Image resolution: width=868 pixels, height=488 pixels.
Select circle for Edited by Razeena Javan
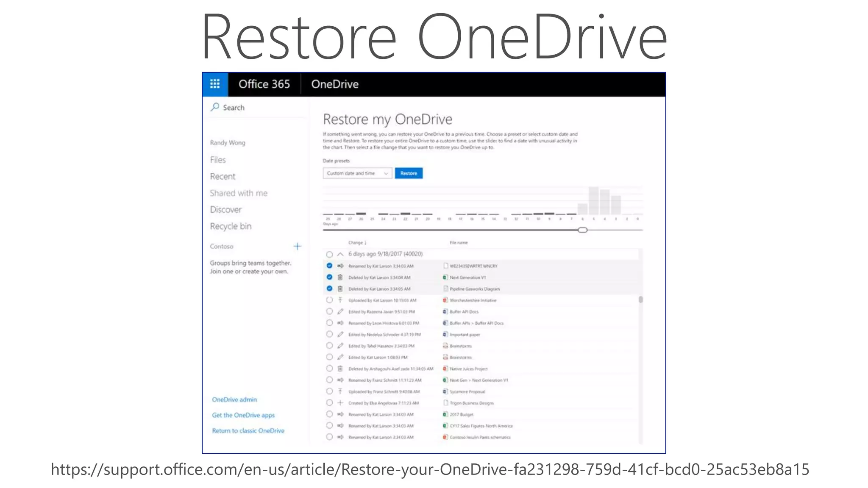[x=329, y=312]
